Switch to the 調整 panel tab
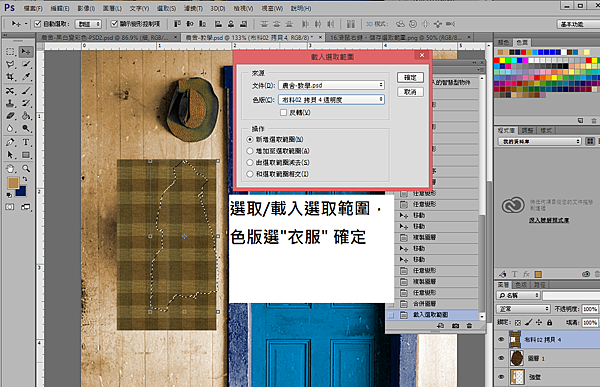 527,131
